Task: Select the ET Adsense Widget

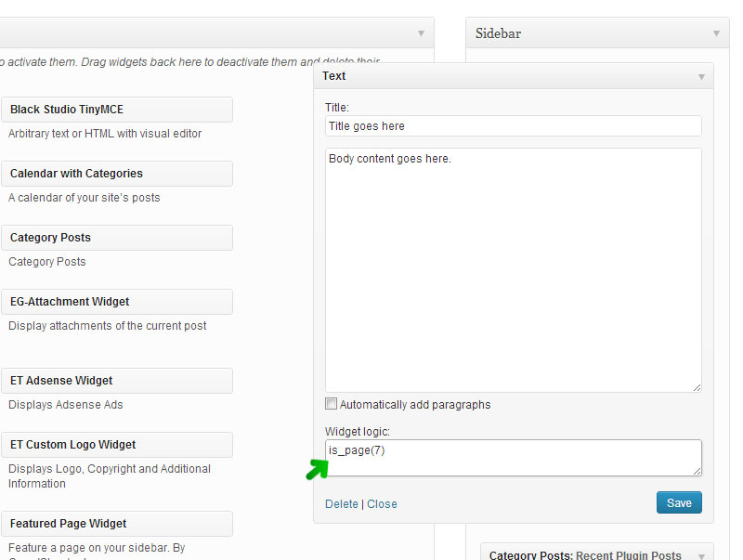Action: point(116,381)
